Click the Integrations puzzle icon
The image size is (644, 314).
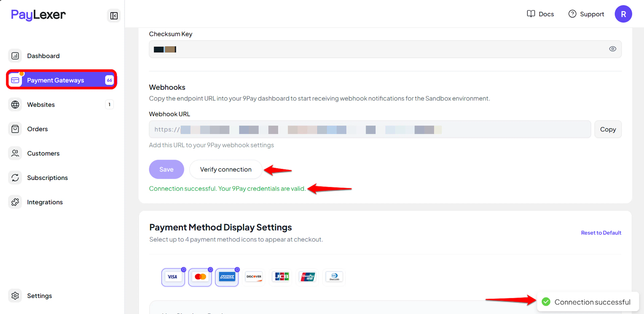click(15, 202)
